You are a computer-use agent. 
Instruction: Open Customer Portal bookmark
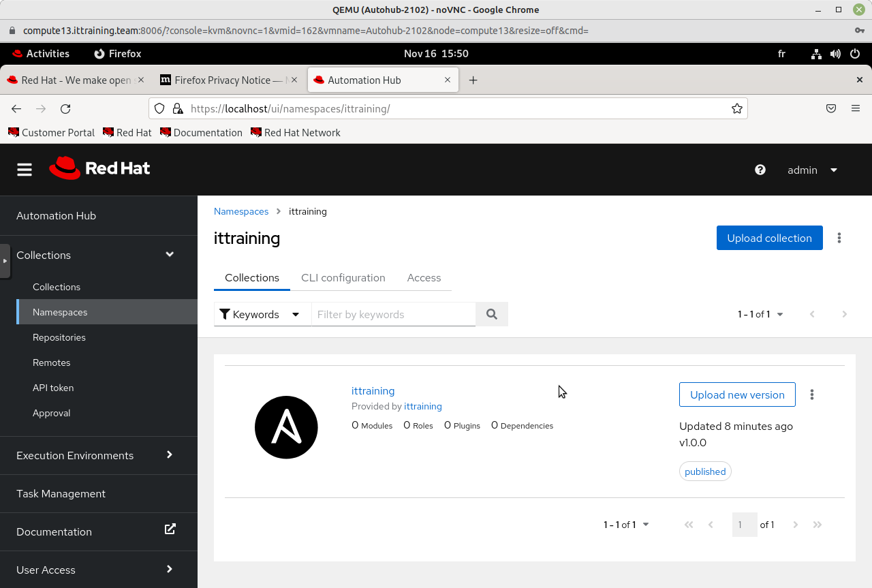tap(52, 133)
